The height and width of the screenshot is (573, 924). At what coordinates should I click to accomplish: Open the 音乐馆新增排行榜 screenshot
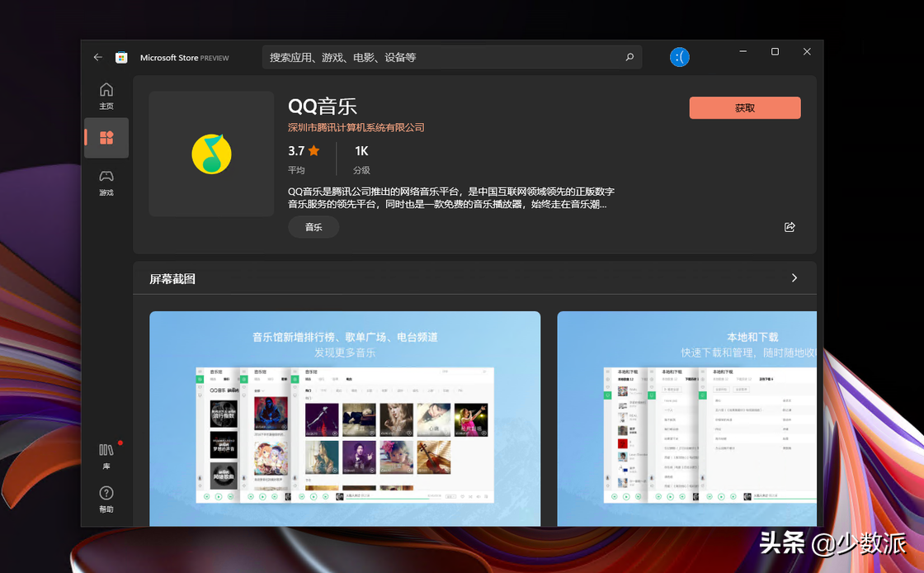click(345, 419)
